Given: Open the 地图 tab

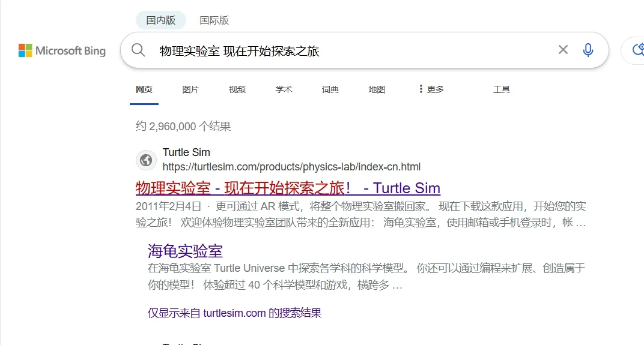Looking at the screenshot, I should [377, 89].
